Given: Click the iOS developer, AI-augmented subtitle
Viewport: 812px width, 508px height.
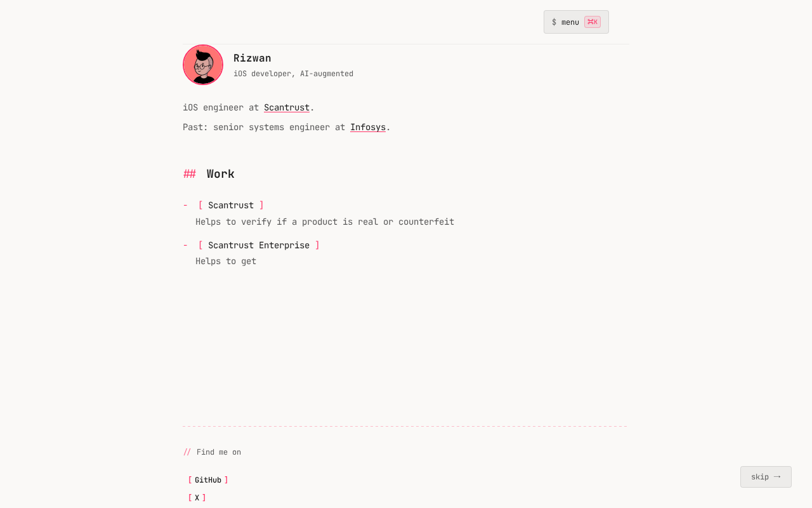Looking at the screenshot, I should coord(293,74).
